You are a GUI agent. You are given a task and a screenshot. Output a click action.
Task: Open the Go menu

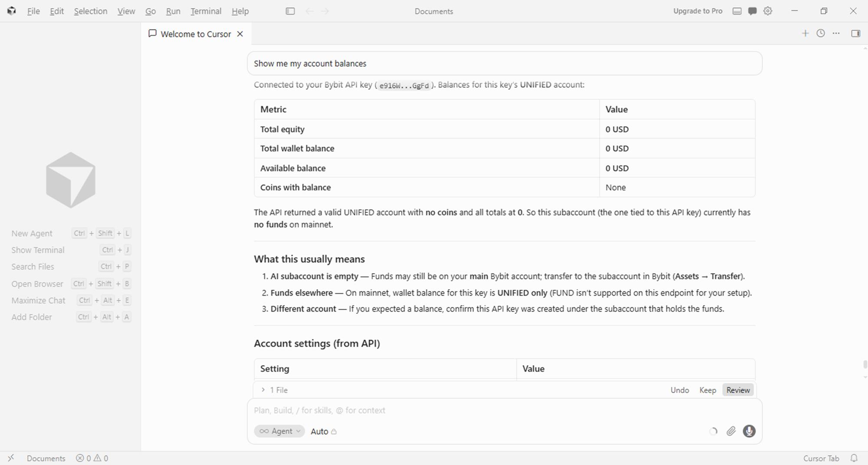[150, 11]
